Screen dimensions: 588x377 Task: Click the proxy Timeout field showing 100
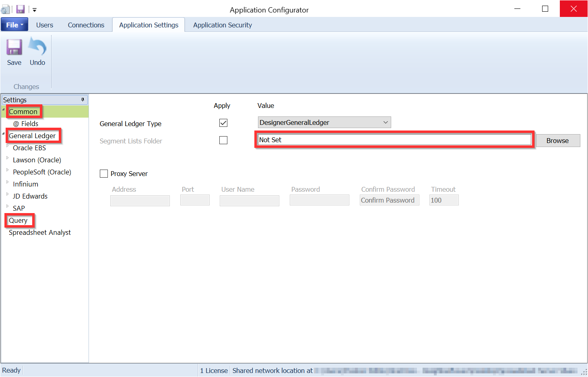[x=444, y=200]
